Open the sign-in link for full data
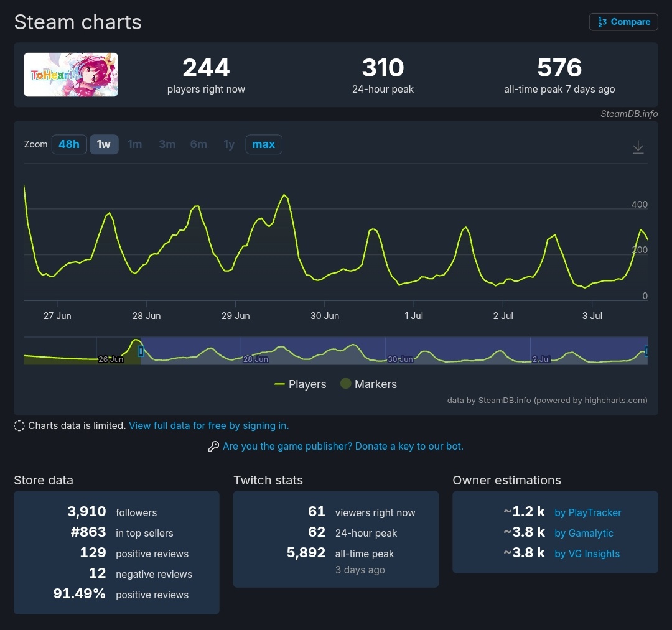This screenshot has width=672, height=630. click(208, 426)
